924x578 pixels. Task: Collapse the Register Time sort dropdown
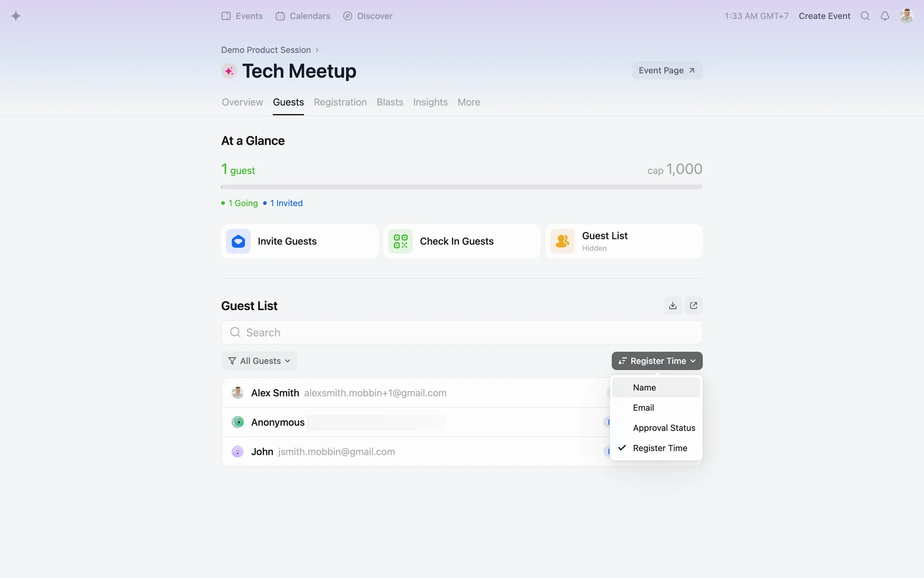point(656,361)
